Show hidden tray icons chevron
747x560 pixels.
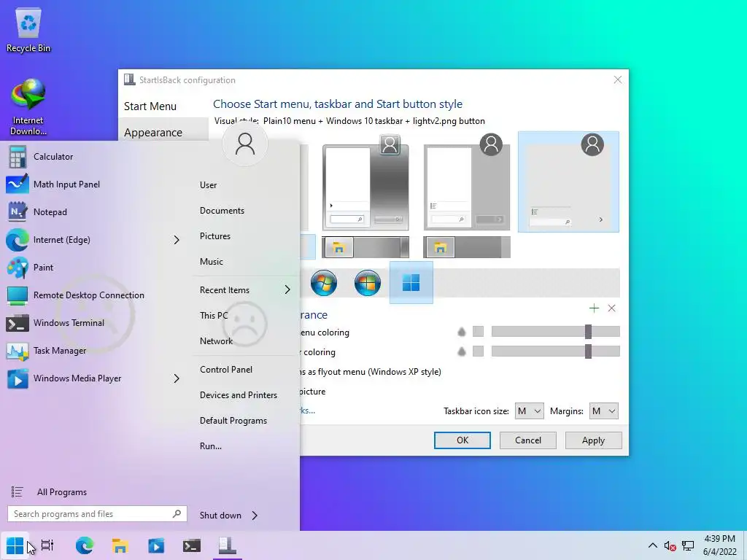(653, 545)
